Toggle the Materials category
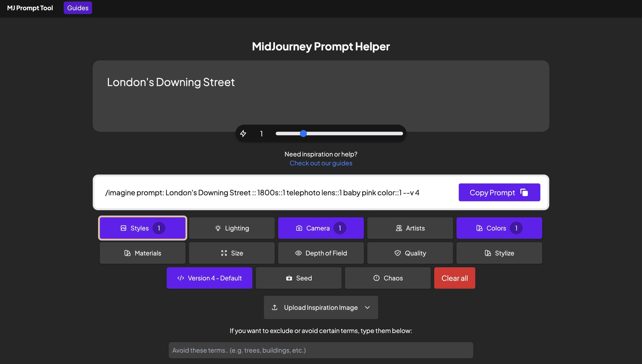 click(x=142, y=253)
